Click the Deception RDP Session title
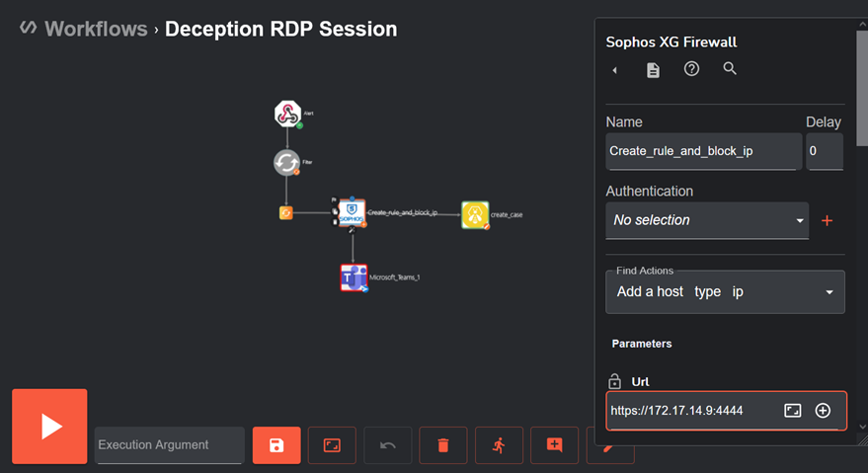The width and height of the screenshot is (868, 473). [280, 29]
